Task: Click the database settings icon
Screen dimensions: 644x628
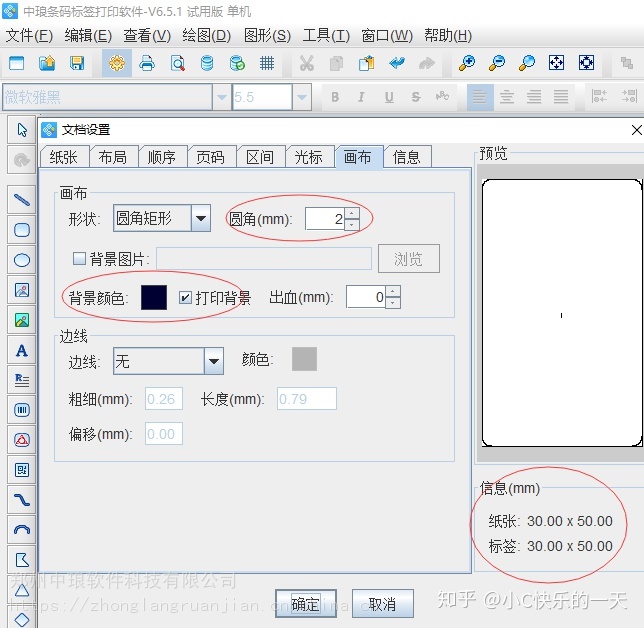Action: pyautogui.click(x=207, y=63)
